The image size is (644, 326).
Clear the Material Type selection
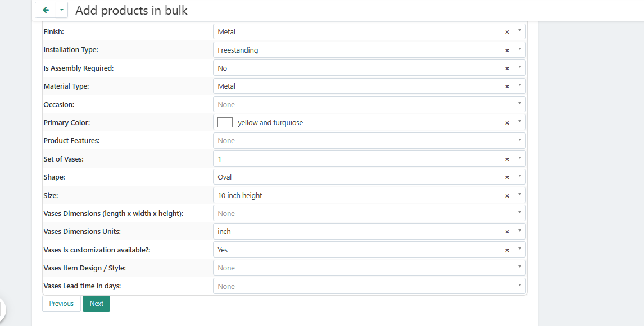tap(507, 86)
